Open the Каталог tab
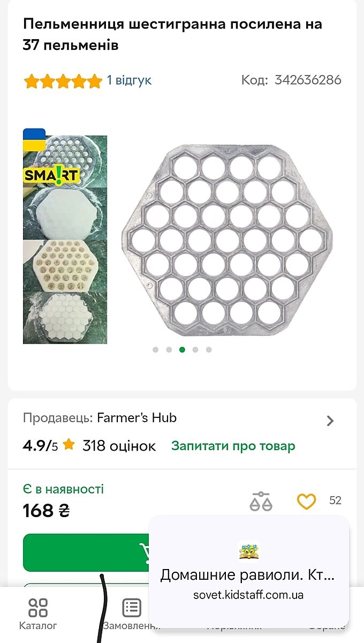 pos(38,614)
